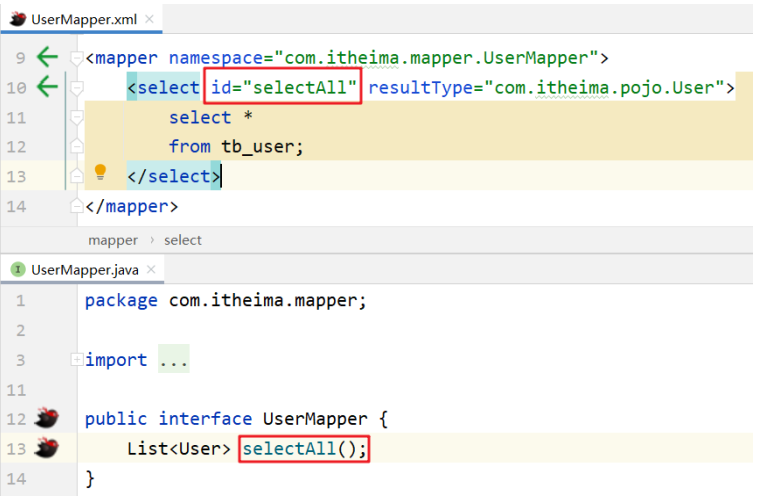Click line number 10 in XML gutter
757x496 pixels.
coord(16,88)
